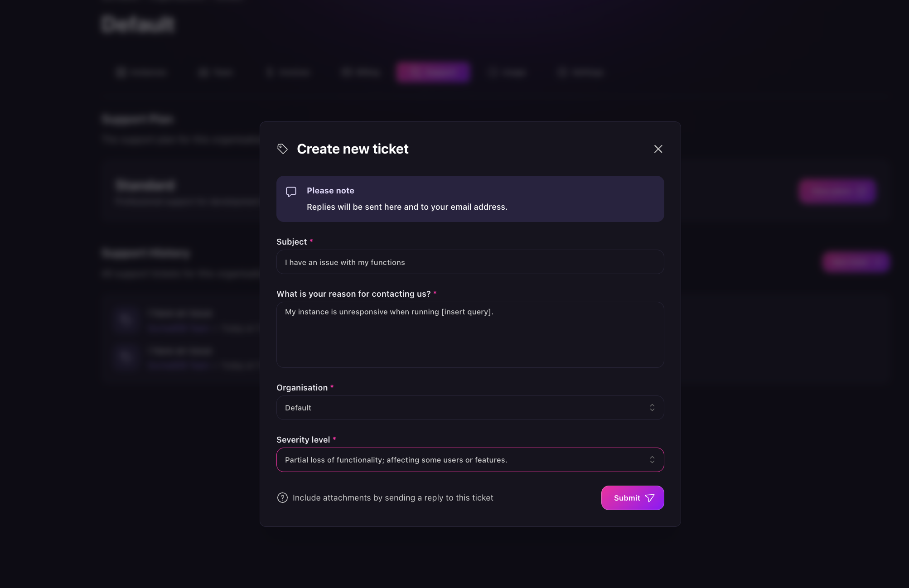
Task: Click the purple button in the Support Plan section
Action: [836, 191]
